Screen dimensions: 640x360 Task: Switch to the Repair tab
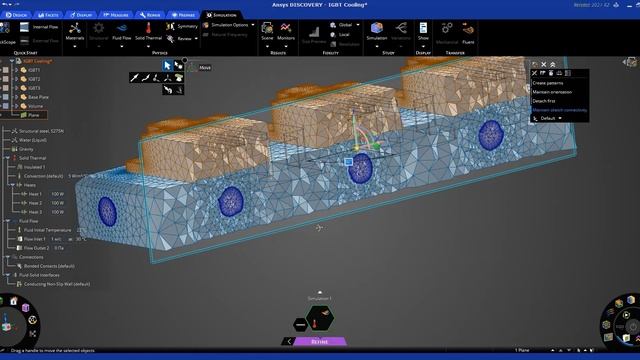[x=150, y=15]
